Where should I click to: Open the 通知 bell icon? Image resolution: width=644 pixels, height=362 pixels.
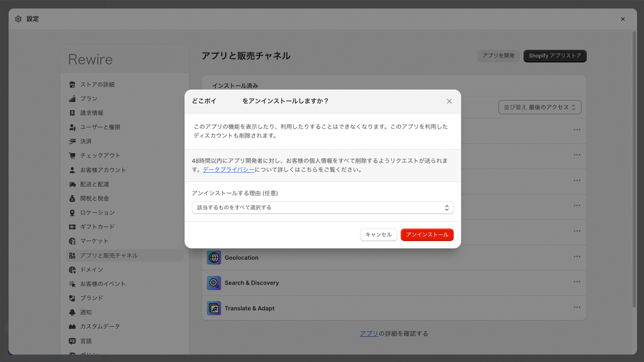(72, 312)
